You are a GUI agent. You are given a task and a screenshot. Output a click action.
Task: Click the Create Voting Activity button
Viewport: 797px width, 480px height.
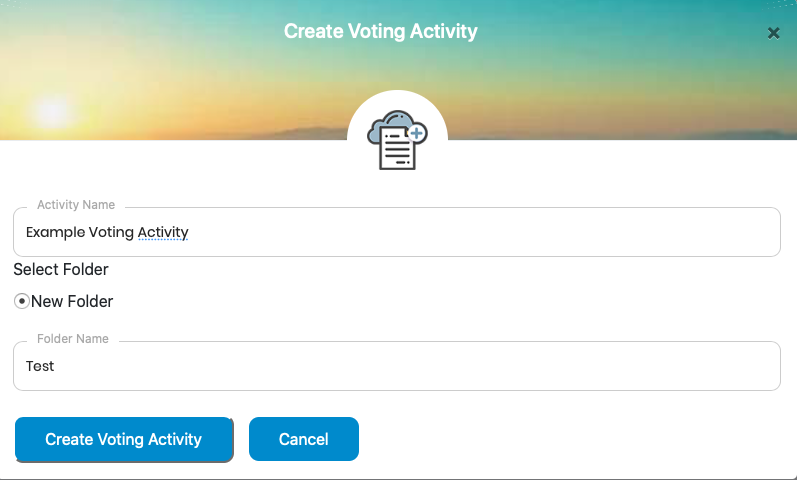124,439
